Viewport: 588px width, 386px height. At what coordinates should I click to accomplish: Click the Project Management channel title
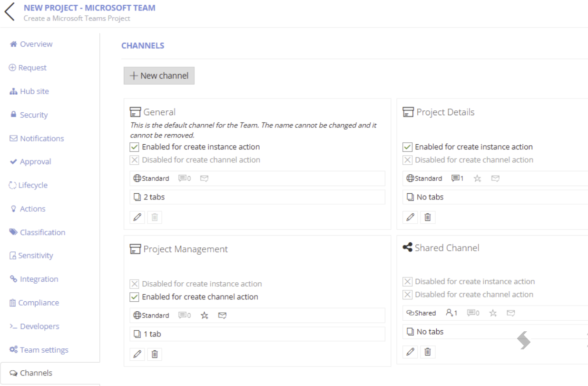point(186,249)
